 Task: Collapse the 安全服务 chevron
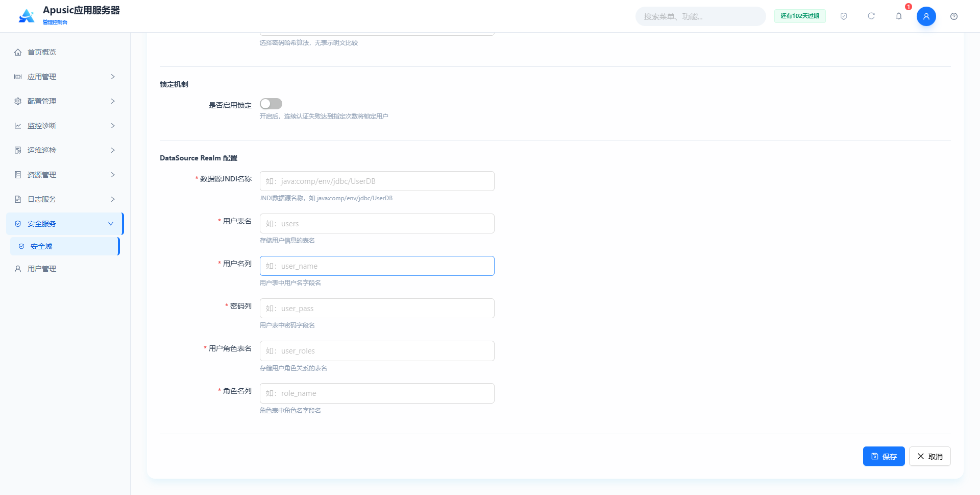pyautogui.click(x=111, y=224)
